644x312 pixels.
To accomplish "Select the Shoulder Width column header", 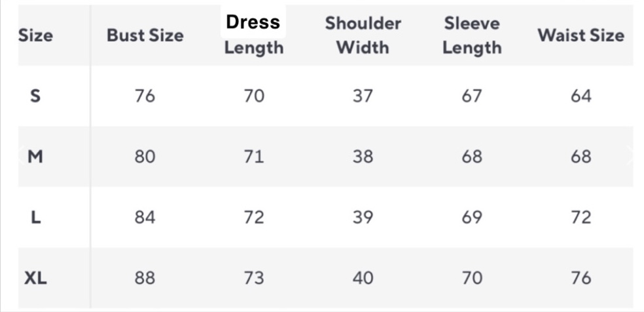I will tap(363, 35).
